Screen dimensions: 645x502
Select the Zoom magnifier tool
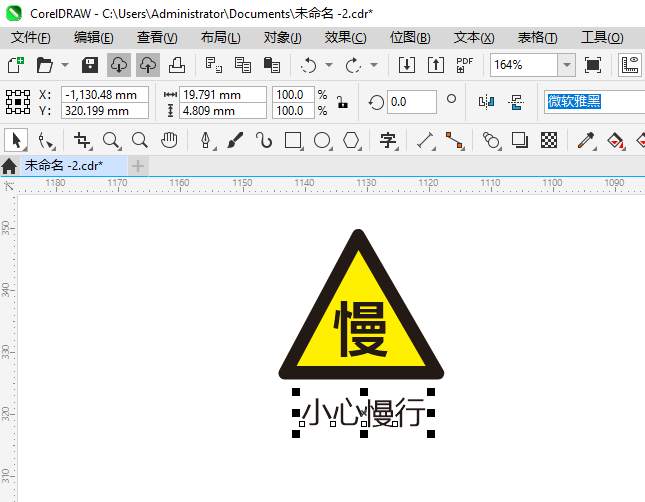click(111, 140)
